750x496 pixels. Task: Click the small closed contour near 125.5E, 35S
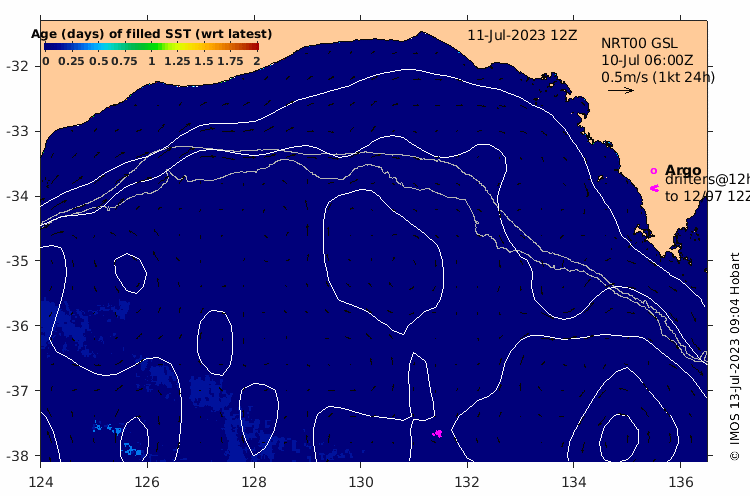tap(130, 273)
